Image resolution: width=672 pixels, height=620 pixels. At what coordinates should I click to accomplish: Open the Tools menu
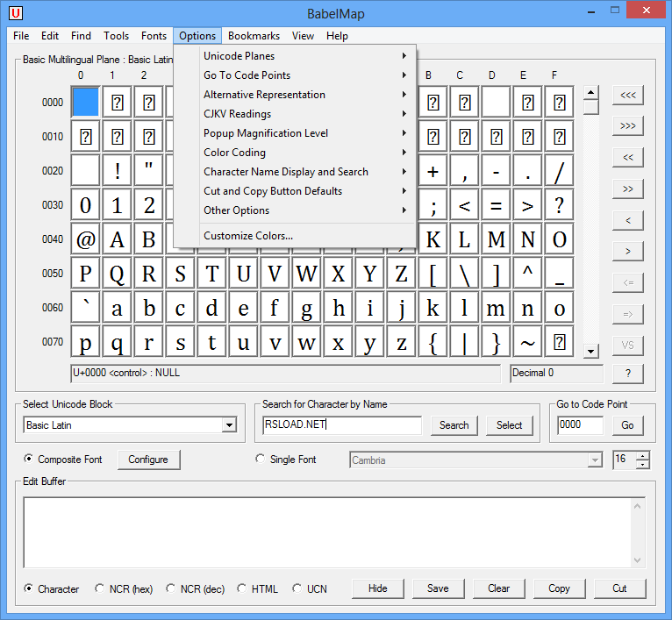(x=116, y=36)
